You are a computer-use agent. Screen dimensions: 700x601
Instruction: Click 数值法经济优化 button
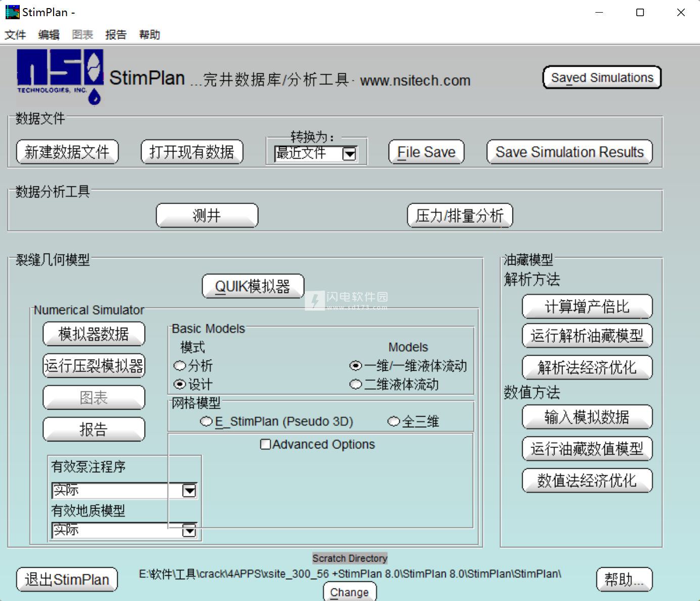tap(587, 480)
